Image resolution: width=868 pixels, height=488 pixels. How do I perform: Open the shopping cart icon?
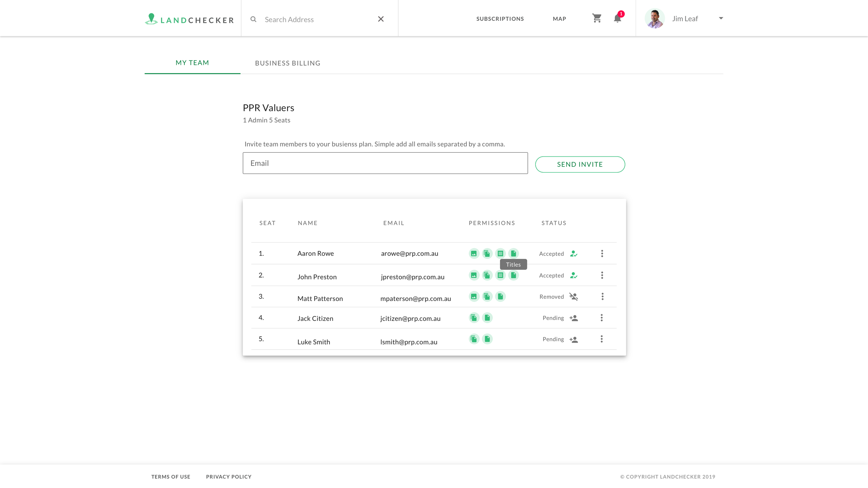[596, 18]
